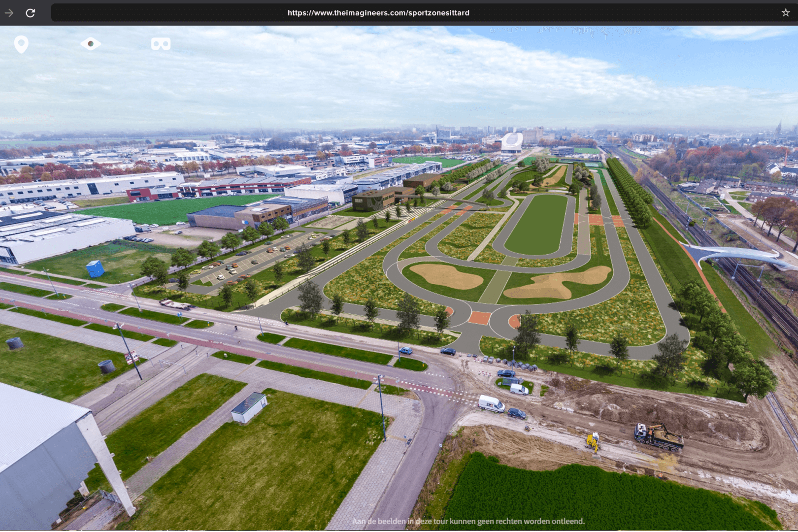Select the blue container on the grass
Viewport: 798px width, 532px height.
coord(95,268)
